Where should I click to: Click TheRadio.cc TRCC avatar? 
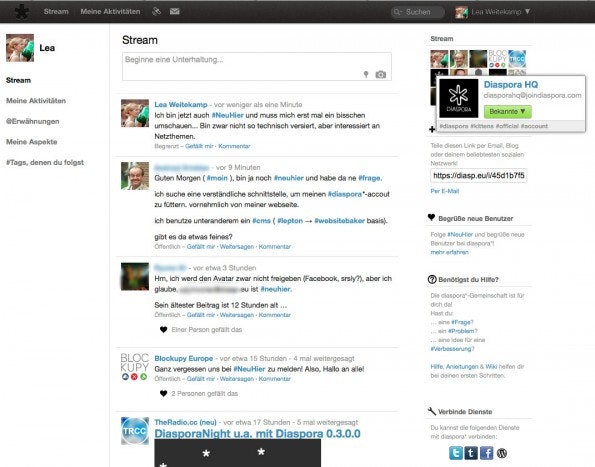tap(135, 431)
